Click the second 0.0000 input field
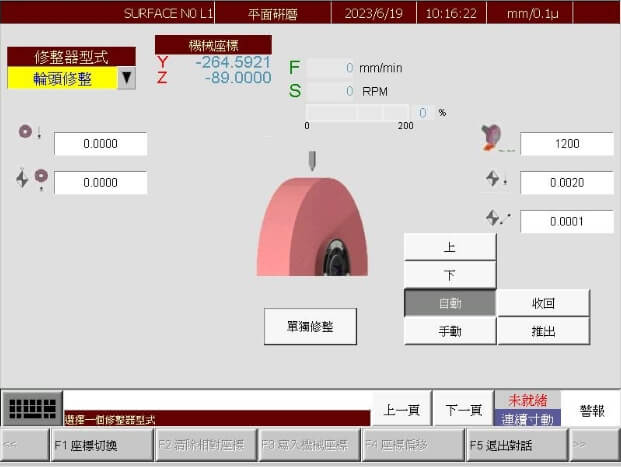Image resolution: width=621 pixels, height=467 pixels. click(101, 183)
